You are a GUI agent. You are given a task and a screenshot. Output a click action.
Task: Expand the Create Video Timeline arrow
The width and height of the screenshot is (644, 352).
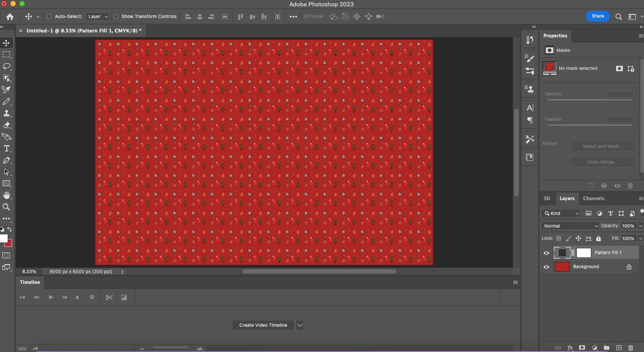click(x=300, y=325)
